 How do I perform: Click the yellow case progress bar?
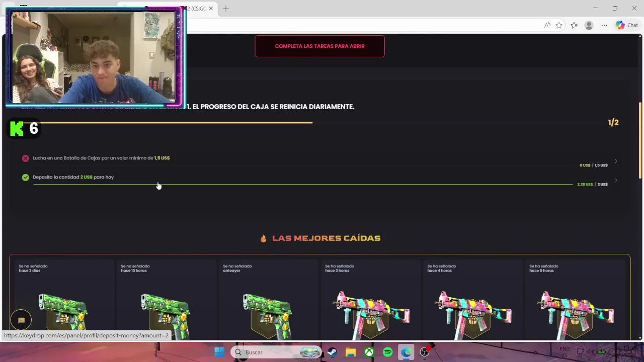176,122
